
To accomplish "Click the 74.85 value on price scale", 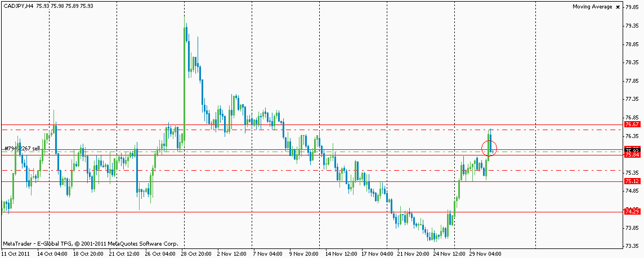I will (632, 191).
